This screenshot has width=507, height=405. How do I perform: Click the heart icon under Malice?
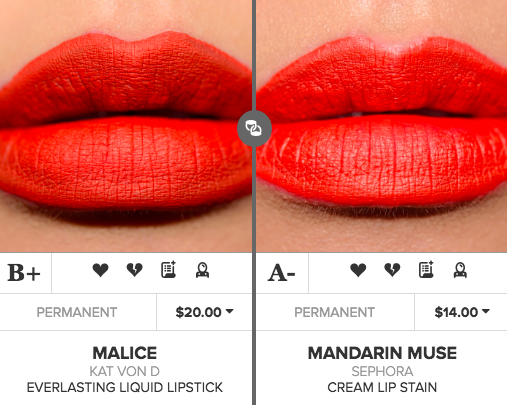click(x=100, y=270)
